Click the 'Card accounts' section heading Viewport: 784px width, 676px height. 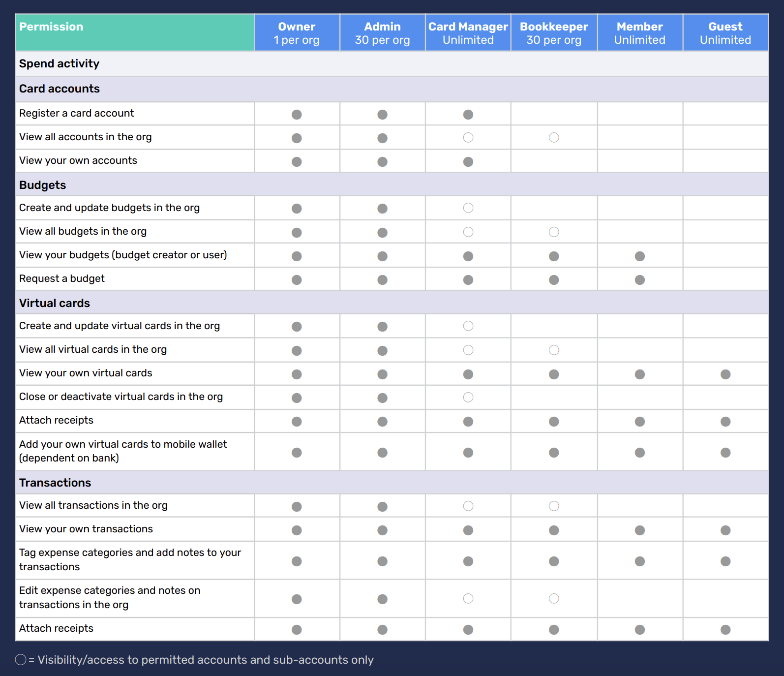point(60,89)
